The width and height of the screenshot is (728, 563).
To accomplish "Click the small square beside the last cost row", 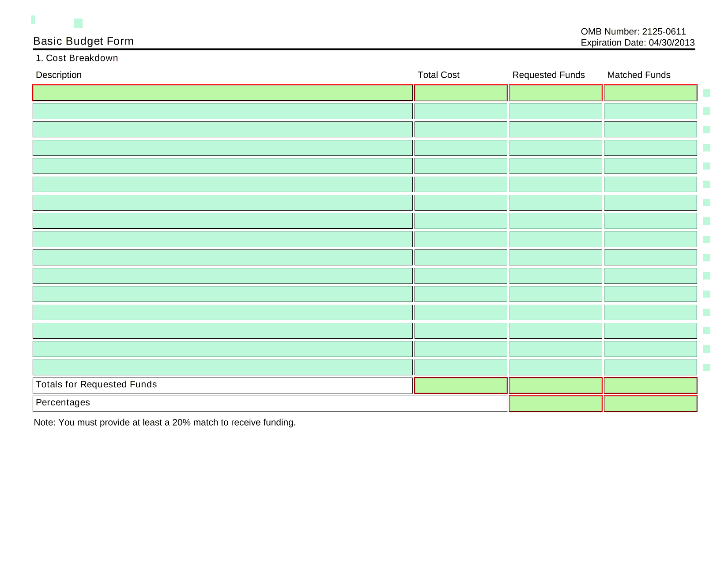I will 706,367.
